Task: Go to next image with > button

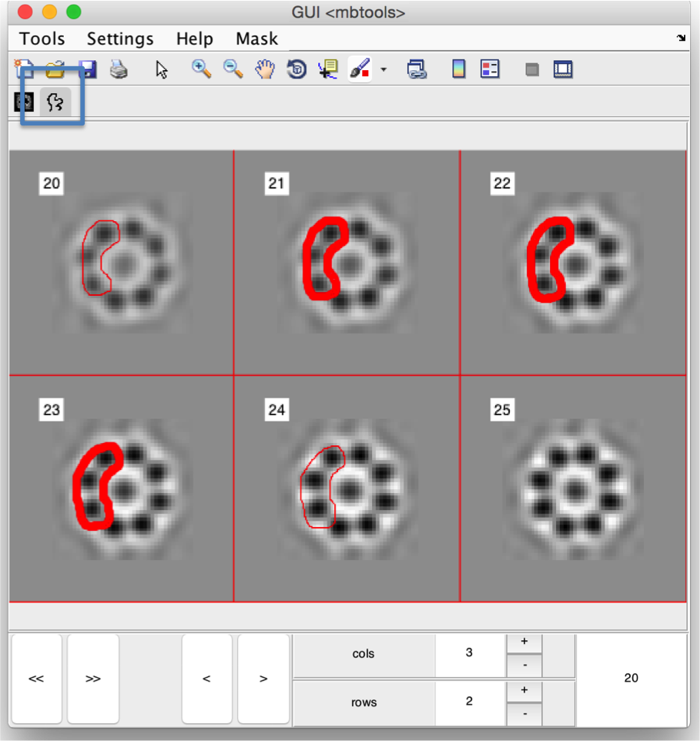Action: [x=263, y=679]
